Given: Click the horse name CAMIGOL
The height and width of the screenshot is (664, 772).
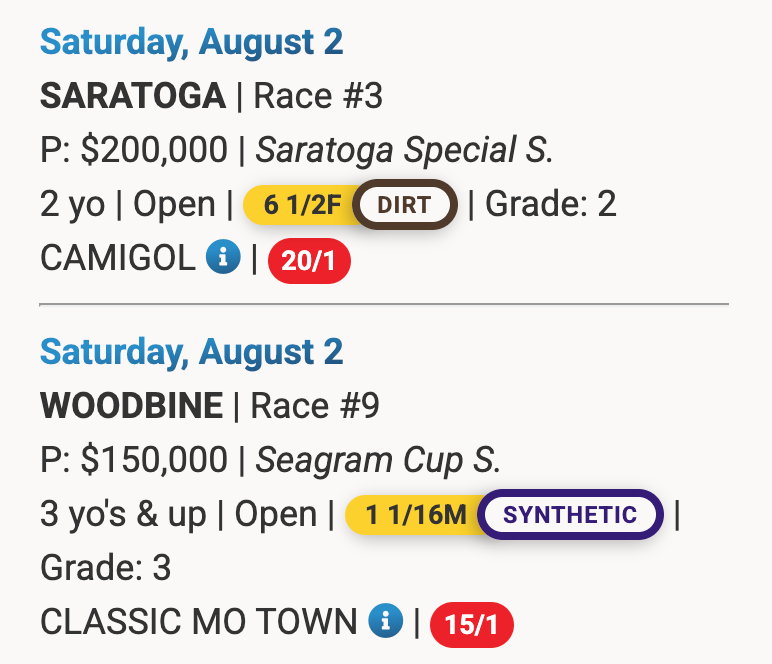Looking at the screenshot, I should [117, 259].
